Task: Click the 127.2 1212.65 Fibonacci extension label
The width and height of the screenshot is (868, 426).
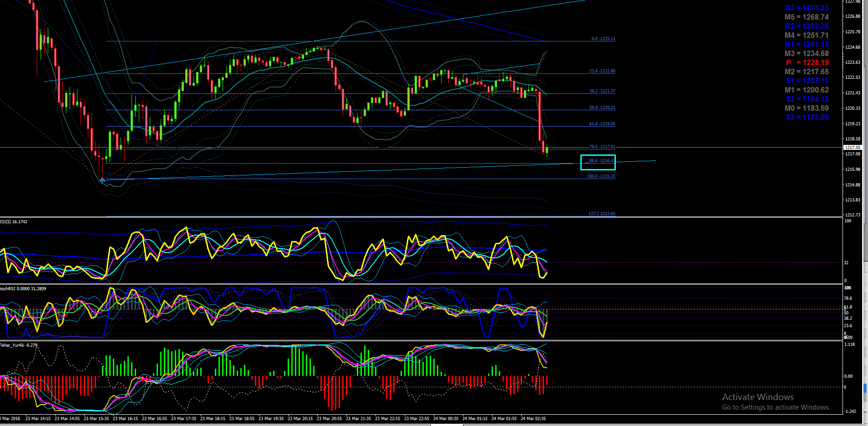Action: pyautogui.click(x=602, y=214)
